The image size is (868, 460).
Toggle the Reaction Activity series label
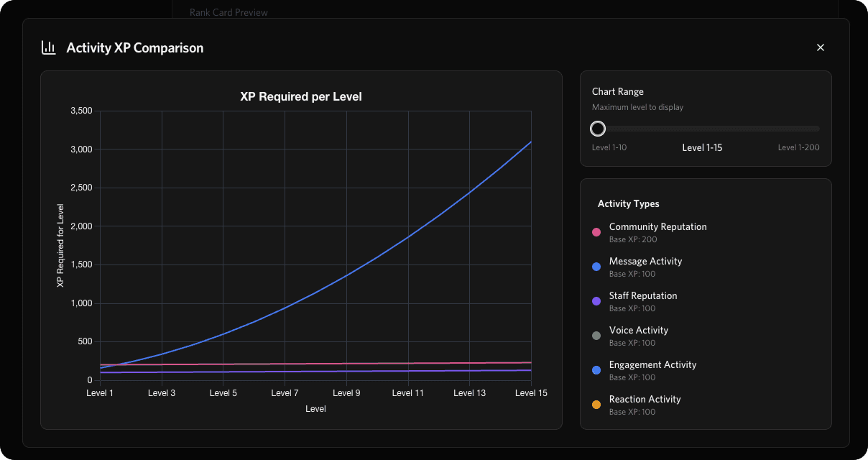pos(645,399)
